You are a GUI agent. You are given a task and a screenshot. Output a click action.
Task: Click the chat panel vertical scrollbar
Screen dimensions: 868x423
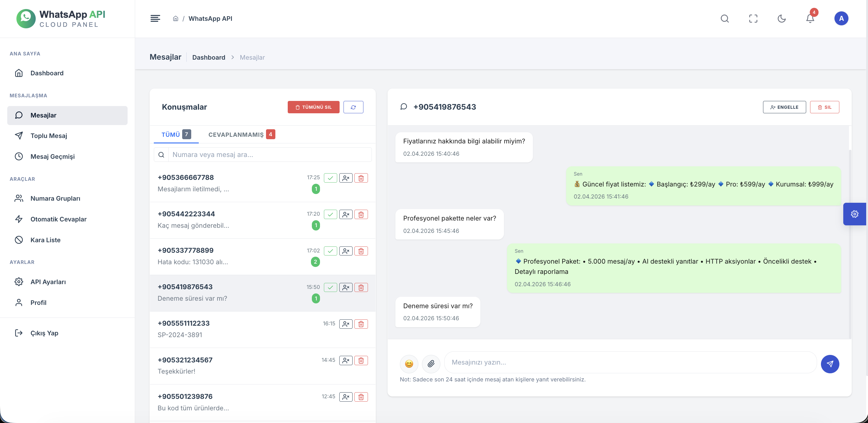[x=850, y=244]
